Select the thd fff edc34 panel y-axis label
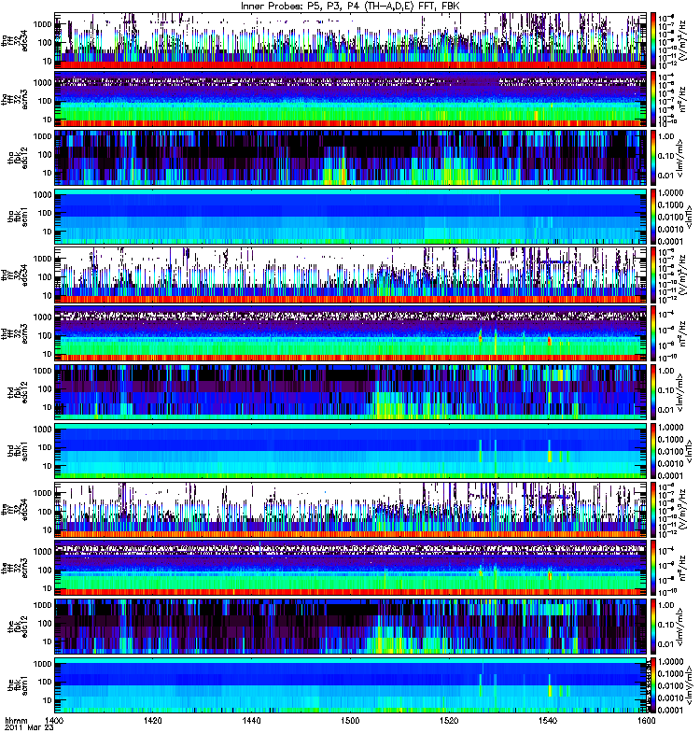 point(14,275)
